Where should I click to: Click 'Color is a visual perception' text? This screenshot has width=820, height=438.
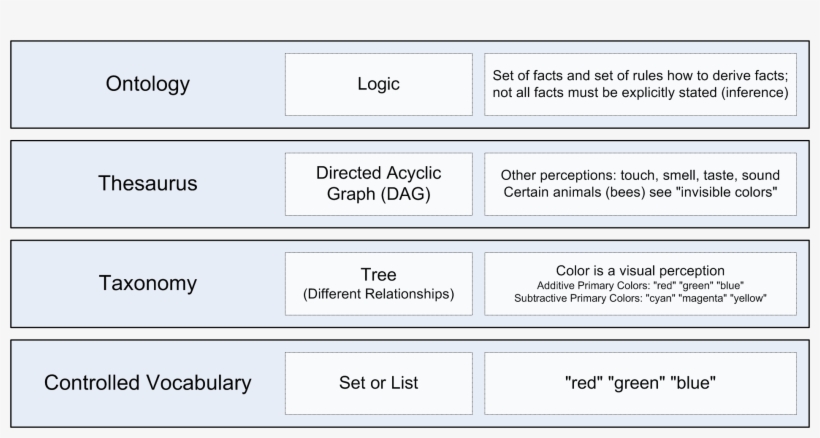point(640,270)
